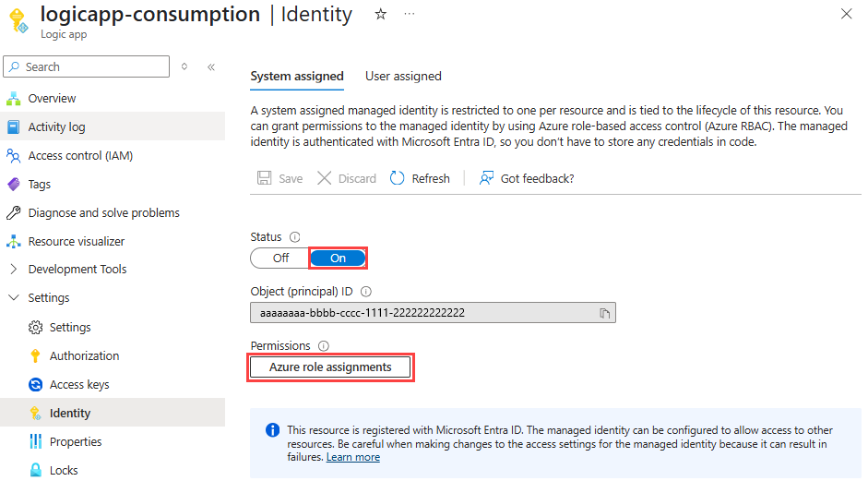Click the purple Tags icon

coord(13,184)
